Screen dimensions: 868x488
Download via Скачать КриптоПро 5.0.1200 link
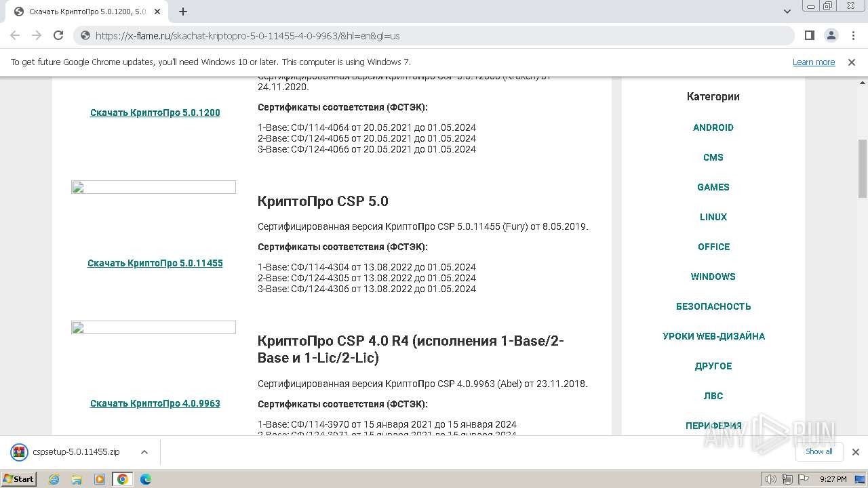(x=155, y=113)
